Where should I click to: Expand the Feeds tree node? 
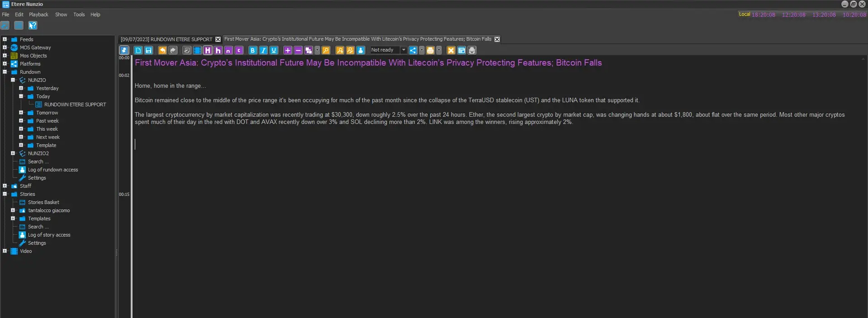pyautogui.click(x=5, y=39)
